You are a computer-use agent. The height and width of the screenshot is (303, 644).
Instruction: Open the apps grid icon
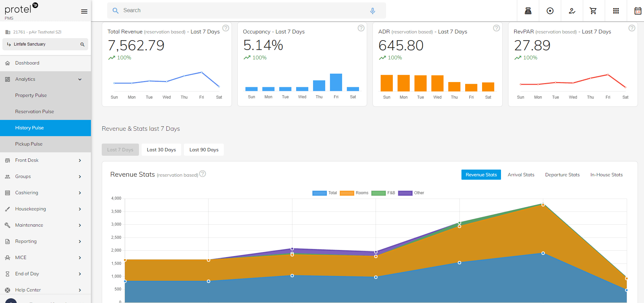pyautogui.click(x=616, y=11)
